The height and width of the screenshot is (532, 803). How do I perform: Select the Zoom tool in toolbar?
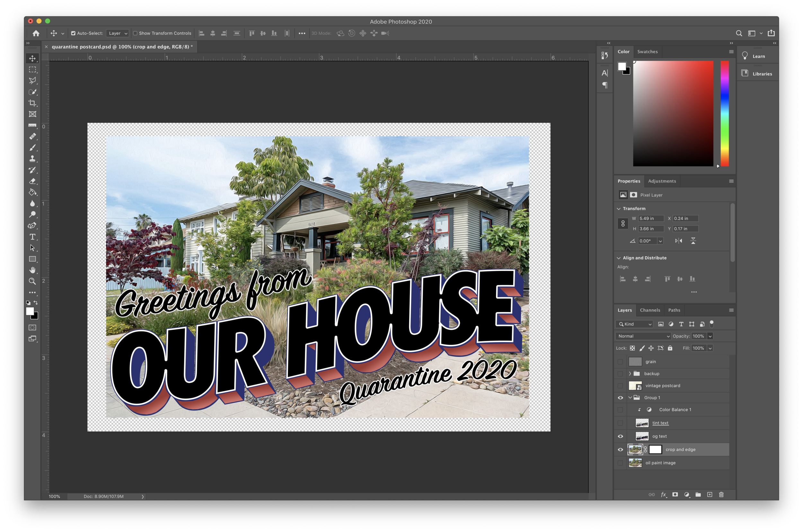pyautogui.click(x=32, y=281)
